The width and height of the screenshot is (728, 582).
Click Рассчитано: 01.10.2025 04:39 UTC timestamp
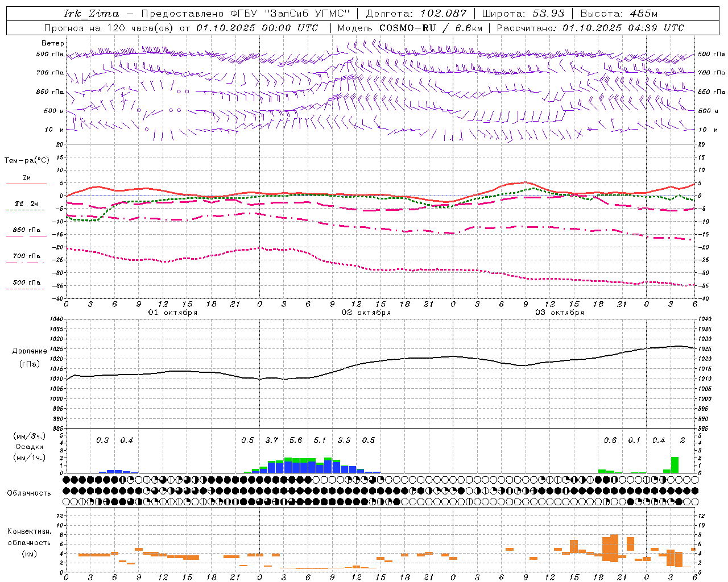[590, 28]
